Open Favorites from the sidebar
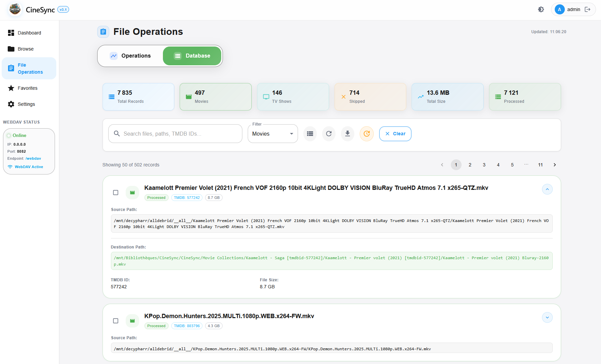The width and height of the screenshot is (601, 364). [x=27, y=88]
